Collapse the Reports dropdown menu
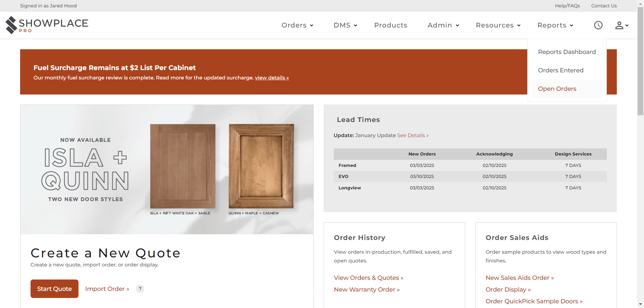The image size is (644, 308). coord(555,25)
